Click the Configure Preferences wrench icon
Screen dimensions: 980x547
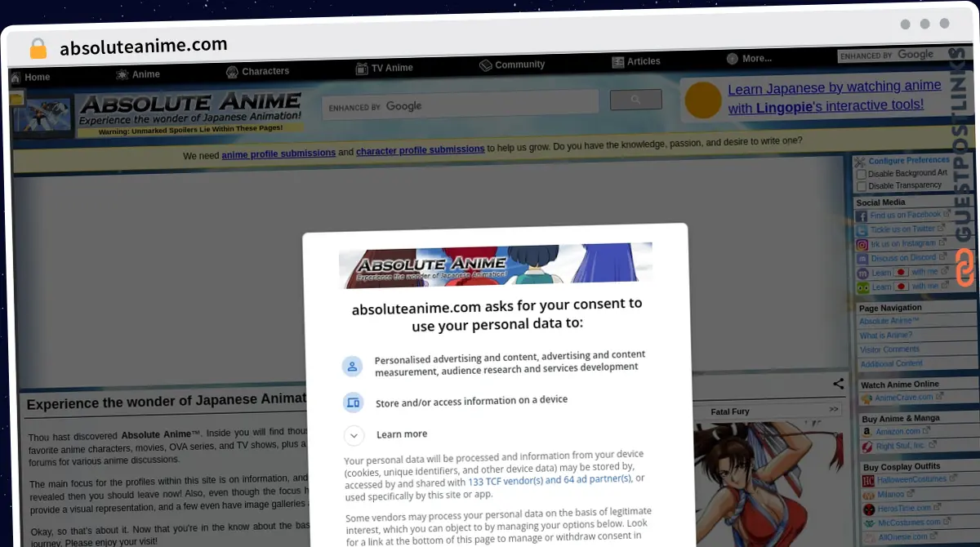click(x=859, y=161)
